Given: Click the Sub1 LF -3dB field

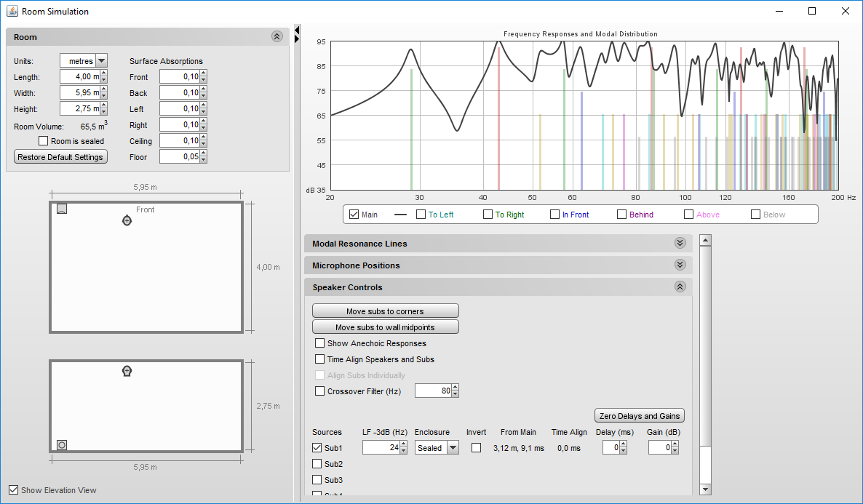Looking at the screenshot, I should point(381,447).
